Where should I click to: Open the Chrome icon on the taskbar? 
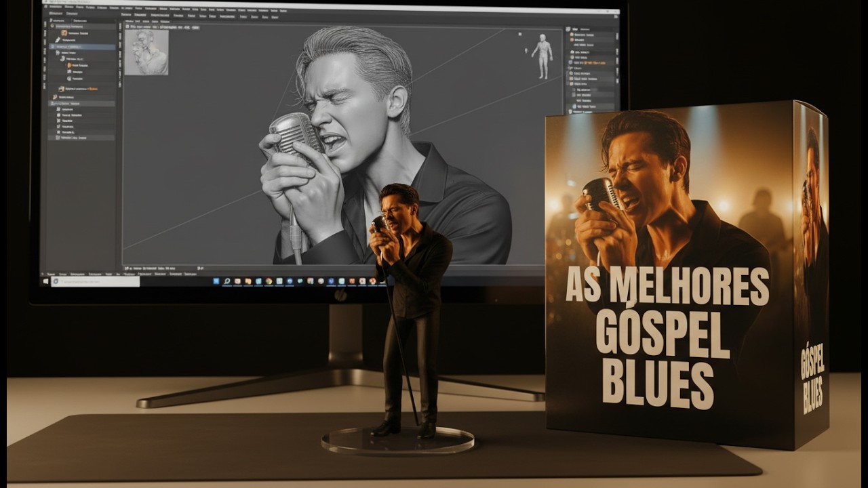(269, 281)
